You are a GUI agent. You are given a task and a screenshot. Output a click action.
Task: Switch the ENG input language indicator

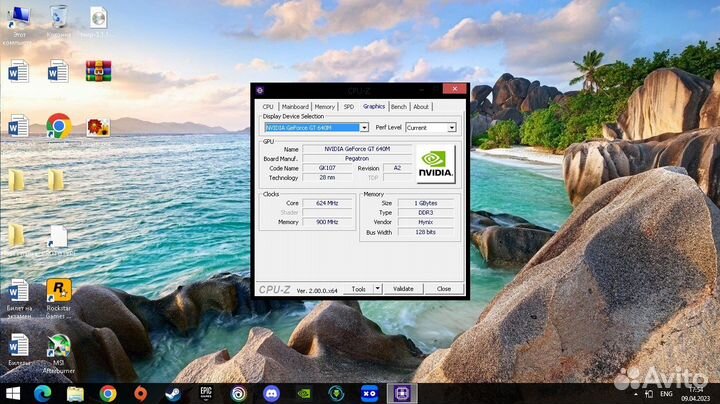pyautogui.click(x=666, y=394)
